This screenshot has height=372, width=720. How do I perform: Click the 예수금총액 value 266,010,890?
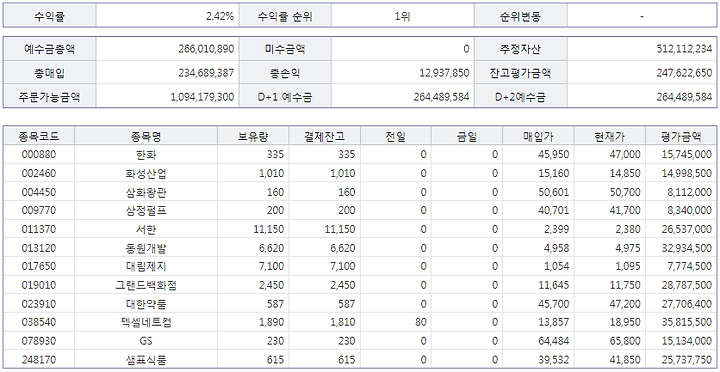coord(206,49)
